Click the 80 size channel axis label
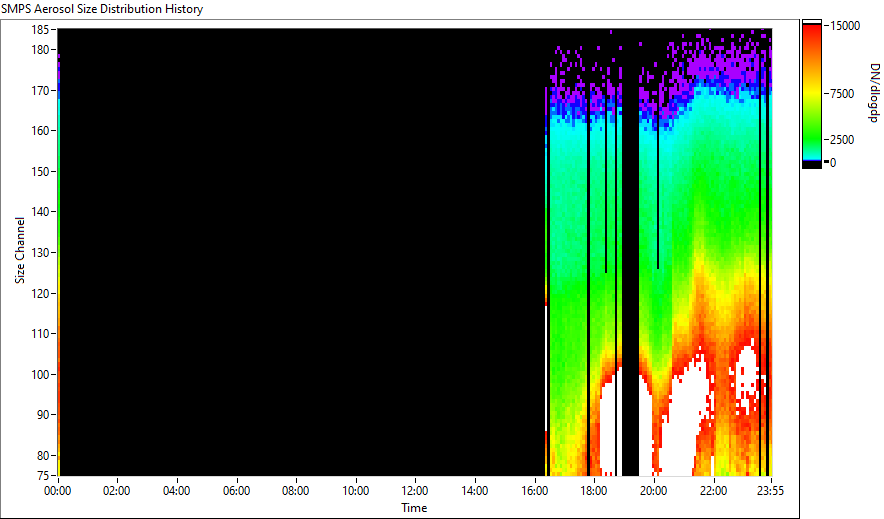884x519 pixels. tap(43, 455)
